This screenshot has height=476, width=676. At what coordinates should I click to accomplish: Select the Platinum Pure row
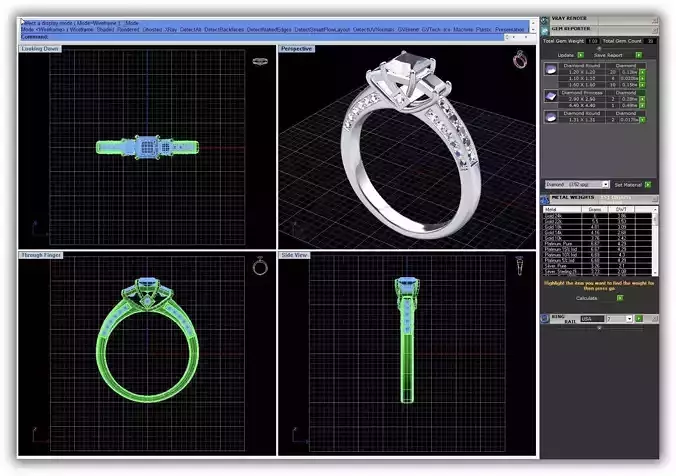(x=598, y=244)
